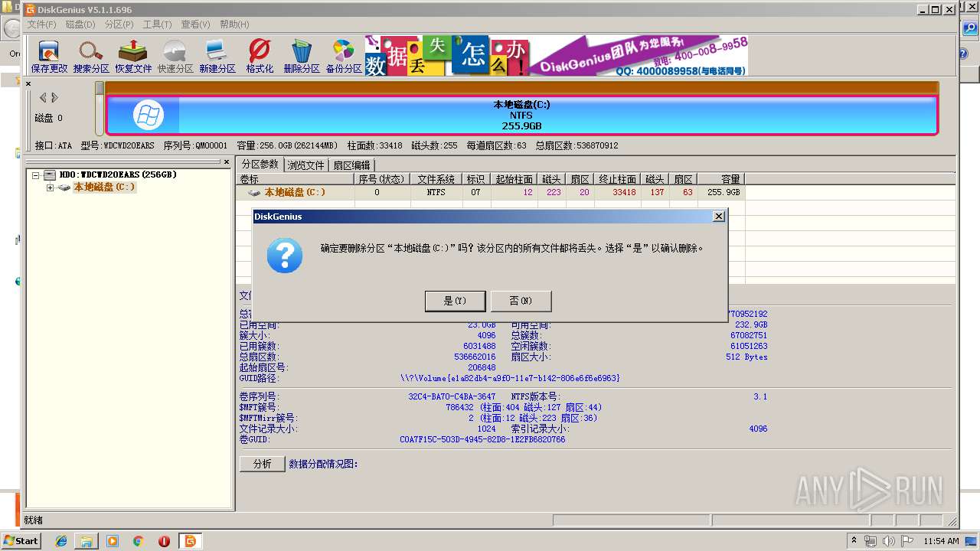Switch to the 浏览文件 tab
980x551 pixels.
(306, 165)
